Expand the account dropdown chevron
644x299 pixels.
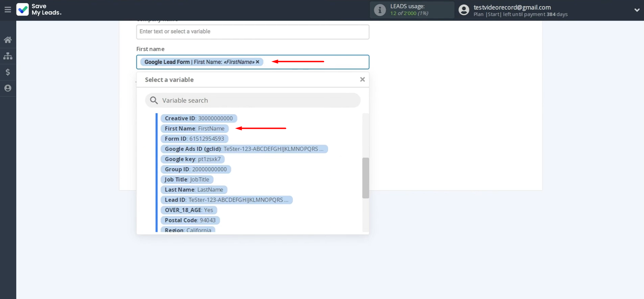pyautogui.click(x=637, y=10)
